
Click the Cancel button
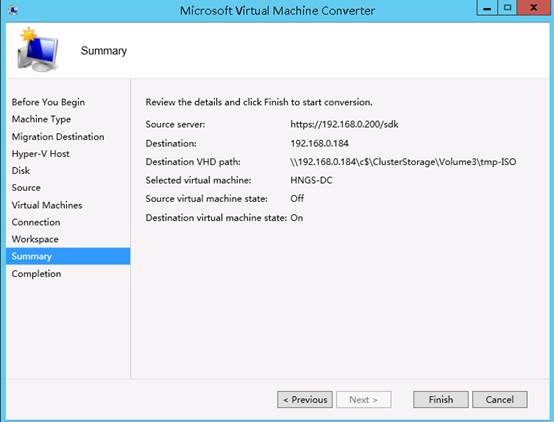point(500,399)
